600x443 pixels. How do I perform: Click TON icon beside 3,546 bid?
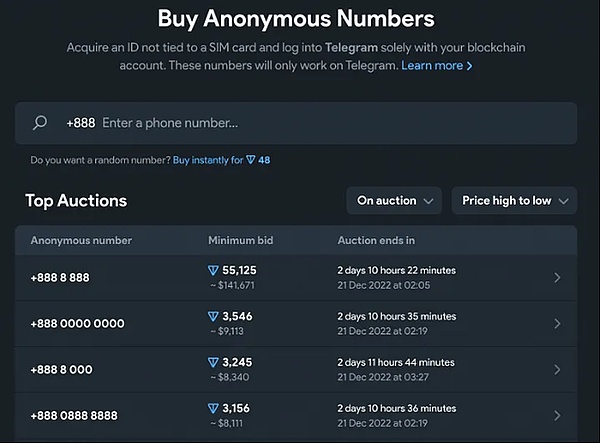(x=213, y=316)
